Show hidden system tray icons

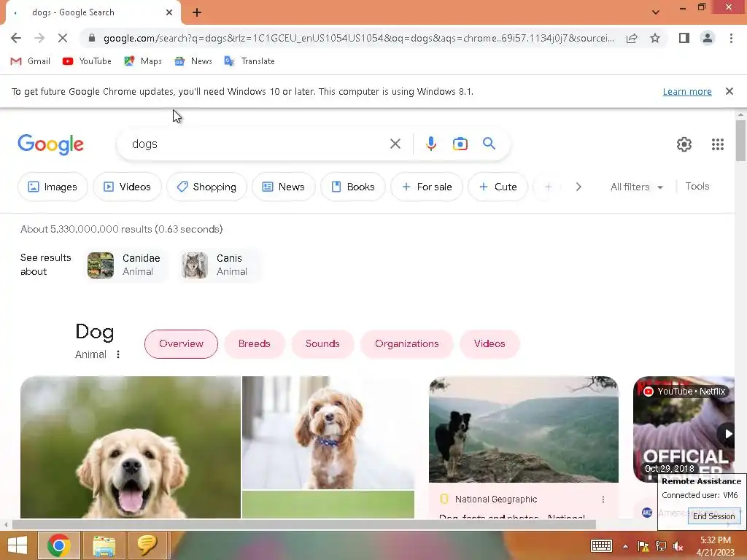click(625, 546)
